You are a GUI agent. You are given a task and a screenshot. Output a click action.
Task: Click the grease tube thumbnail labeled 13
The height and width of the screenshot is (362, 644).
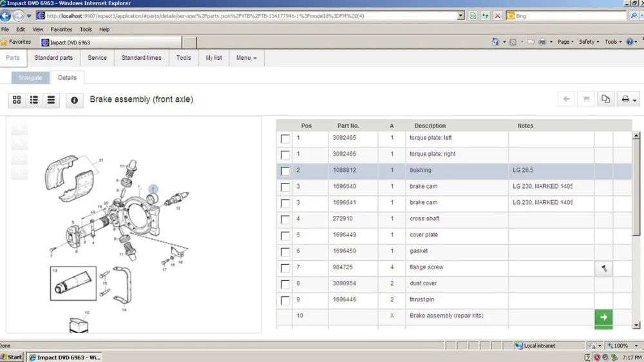tap(73, 283)
